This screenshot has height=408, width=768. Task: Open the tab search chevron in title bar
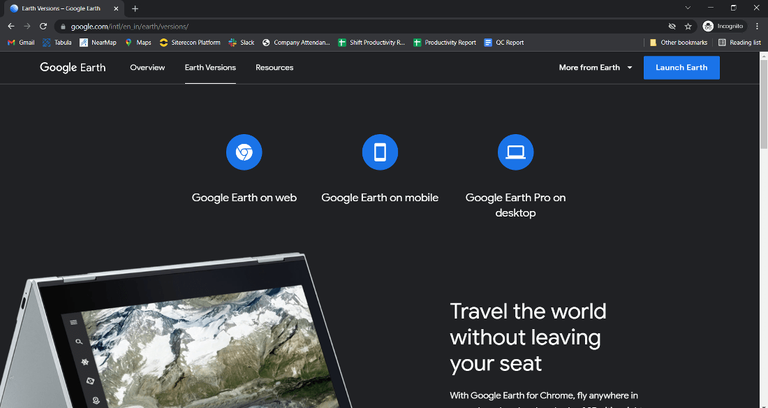[x=688, y=8]
